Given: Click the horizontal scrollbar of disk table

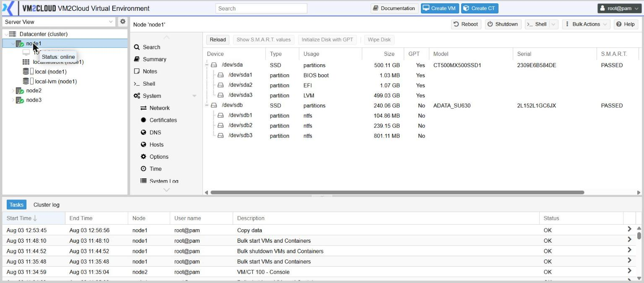Looking at the screenshot, I should 397,192.
